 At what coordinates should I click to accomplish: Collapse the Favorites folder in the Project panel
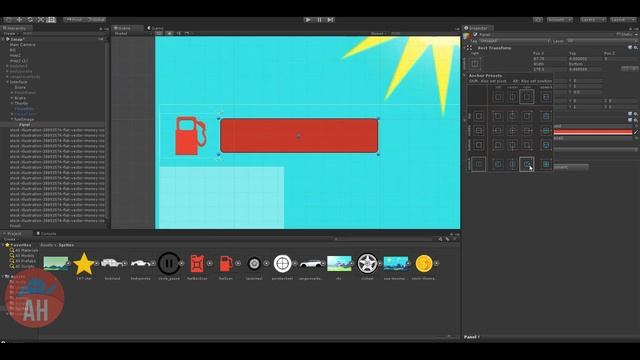coord(3,245)
